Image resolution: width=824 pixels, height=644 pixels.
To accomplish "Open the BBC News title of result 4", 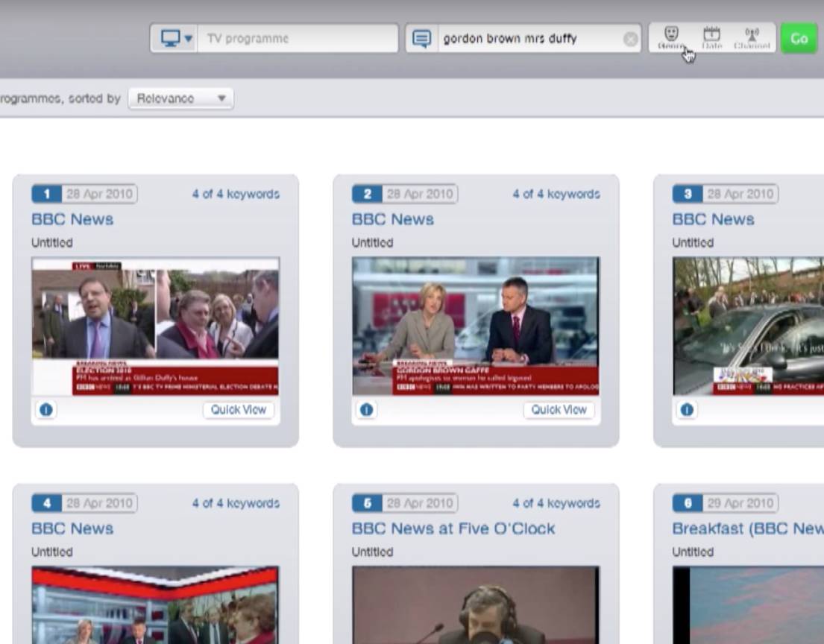I will click(x=72, y=528).
